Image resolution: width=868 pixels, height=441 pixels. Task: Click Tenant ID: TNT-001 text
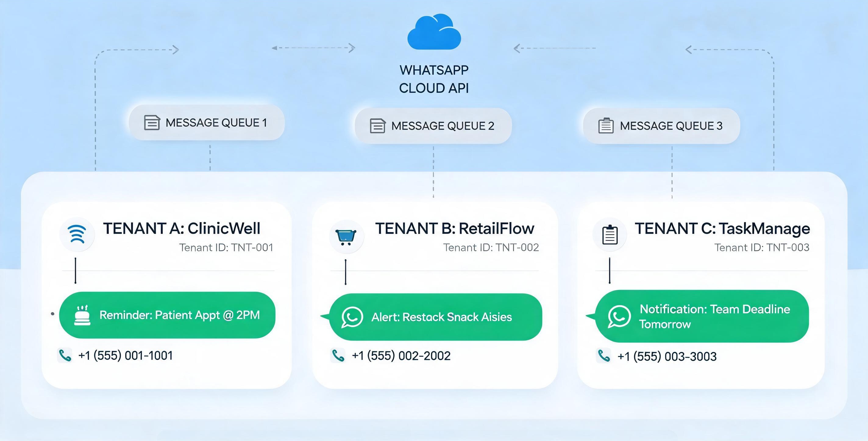[x=226, y=247]
